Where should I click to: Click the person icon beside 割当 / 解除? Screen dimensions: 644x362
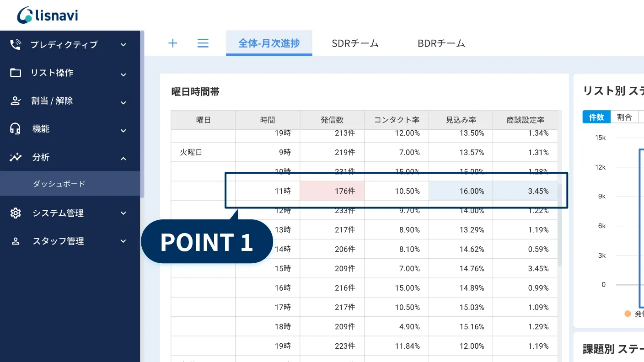pos(16,101)
